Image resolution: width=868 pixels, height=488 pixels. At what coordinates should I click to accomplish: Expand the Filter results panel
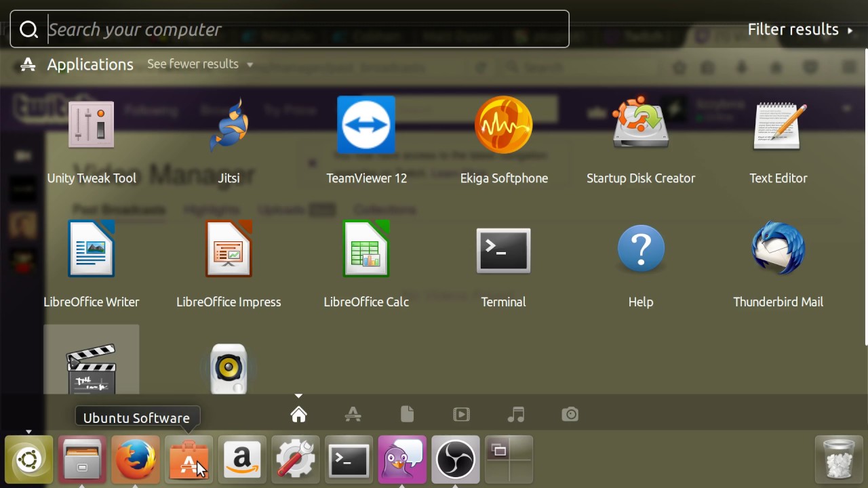800,30
